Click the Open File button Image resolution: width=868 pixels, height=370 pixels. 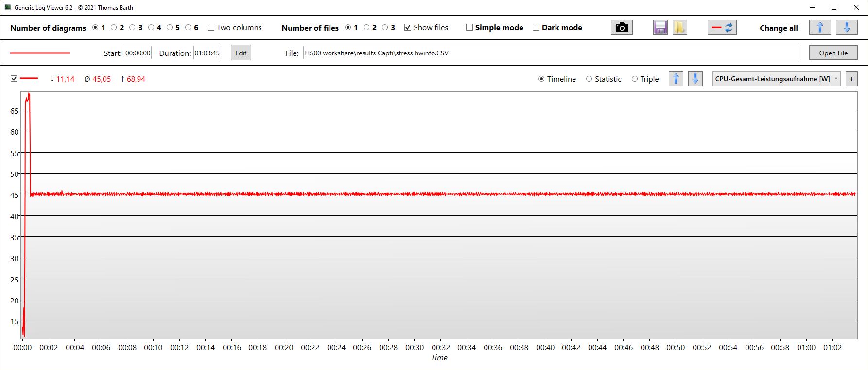[x=833, y=53]
